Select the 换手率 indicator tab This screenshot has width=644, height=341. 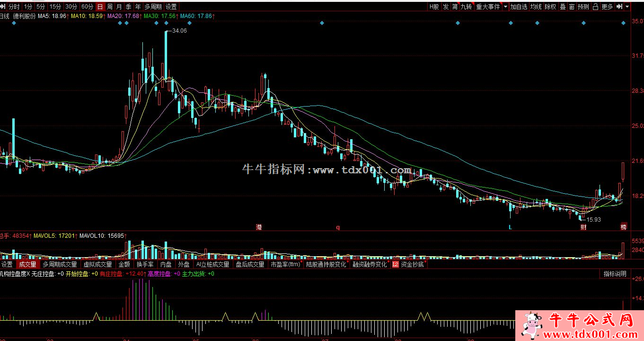click(x=145, y=265)
